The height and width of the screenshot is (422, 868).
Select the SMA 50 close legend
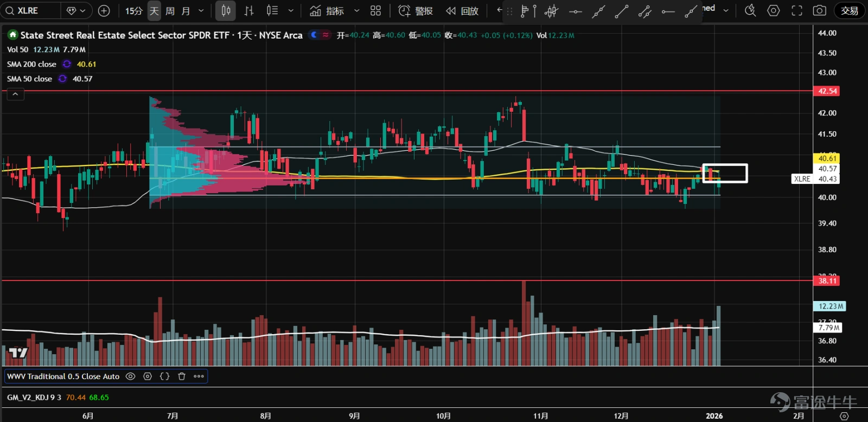[x=29, y=79]
